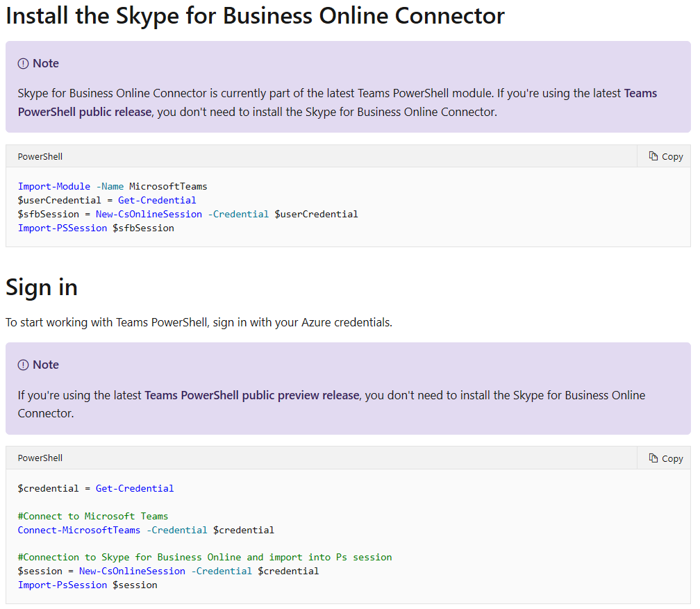This screenshot has width=700, height=609.
Task: Click the '#Connect to Microsoft Teams' comment
Action: (x=93, y=516)
